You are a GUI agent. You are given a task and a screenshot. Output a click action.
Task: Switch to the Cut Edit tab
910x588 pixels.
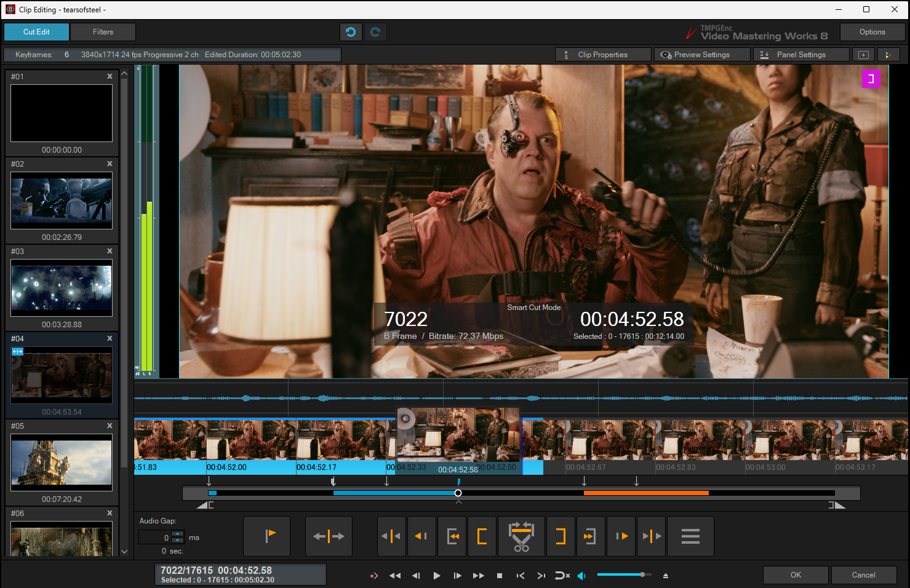(36, 32)
